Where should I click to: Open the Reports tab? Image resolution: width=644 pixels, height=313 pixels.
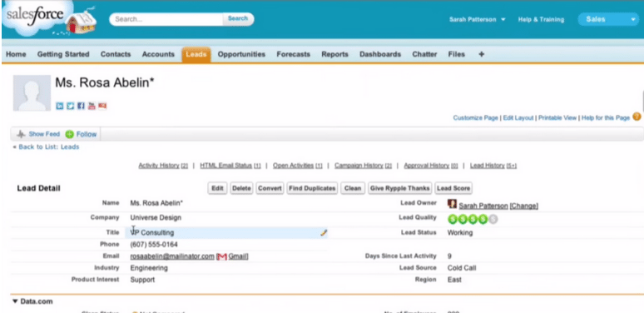(334, 54)
